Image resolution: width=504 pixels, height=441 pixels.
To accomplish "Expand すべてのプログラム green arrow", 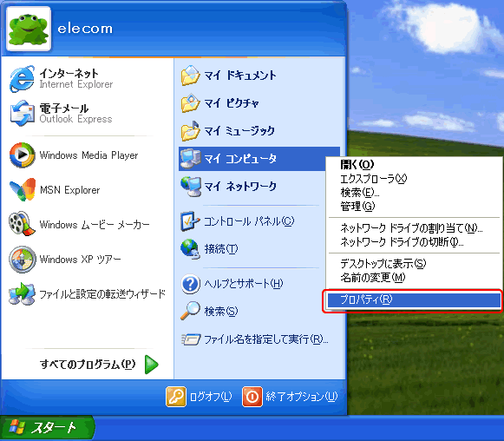I will pos(152,365).
